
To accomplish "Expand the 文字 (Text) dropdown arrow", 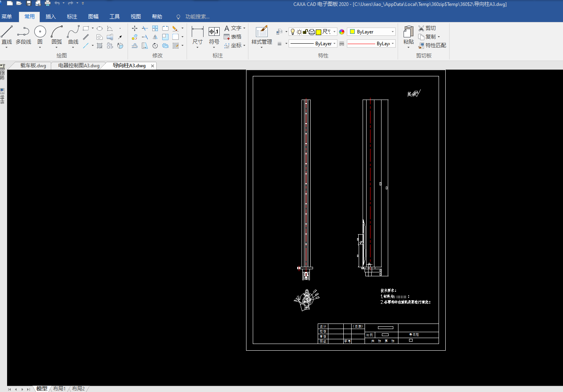I will pos(244,28).
